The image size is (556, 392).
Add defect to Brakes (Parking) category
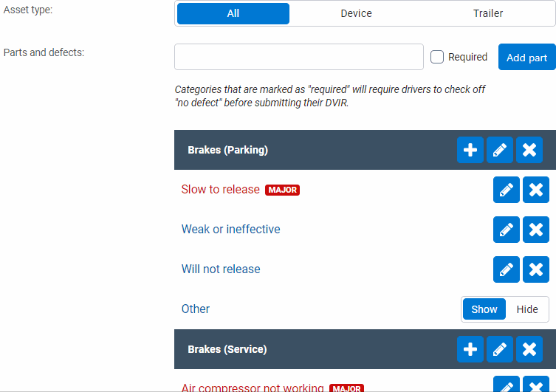coord(470,150)
